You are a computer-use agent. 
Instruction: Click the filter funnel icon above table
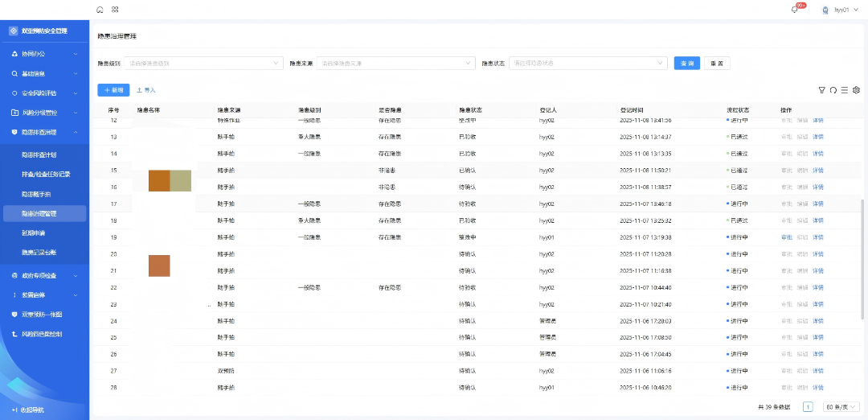(x=821, y=90)
